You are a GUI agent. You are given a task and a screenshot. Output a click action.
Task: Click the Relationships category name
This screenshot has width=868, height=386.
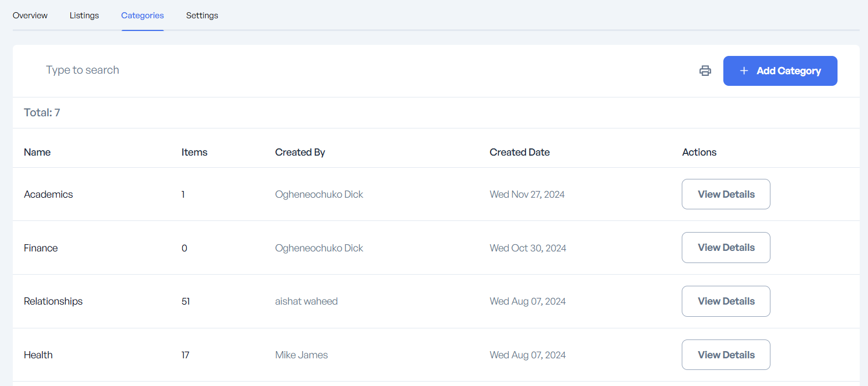[x=53, y=301]
